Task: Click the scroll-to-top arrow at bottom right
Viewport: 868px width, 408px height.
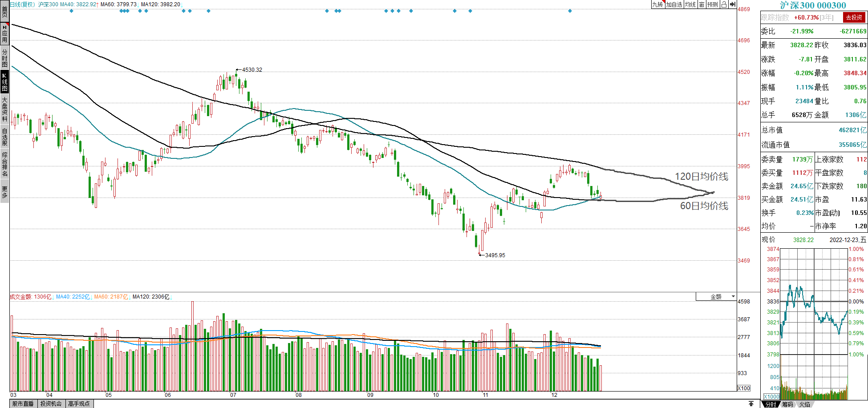Action: [x=751, y=404]
